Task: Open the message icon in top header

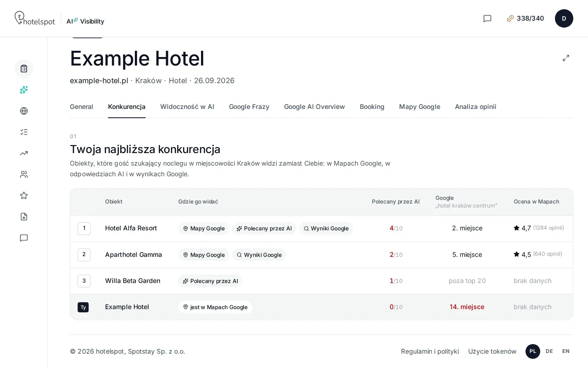Action: click(x=487, y=18)
